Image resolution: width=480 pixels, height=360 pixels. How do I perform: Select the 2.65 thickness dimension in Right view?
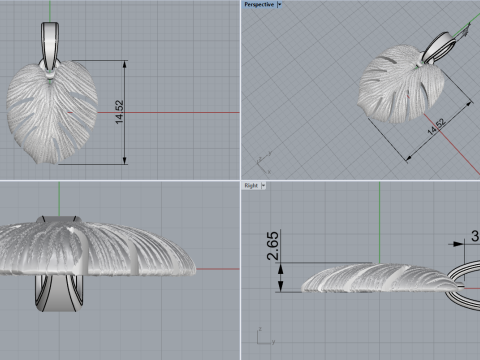pos(273,246)
